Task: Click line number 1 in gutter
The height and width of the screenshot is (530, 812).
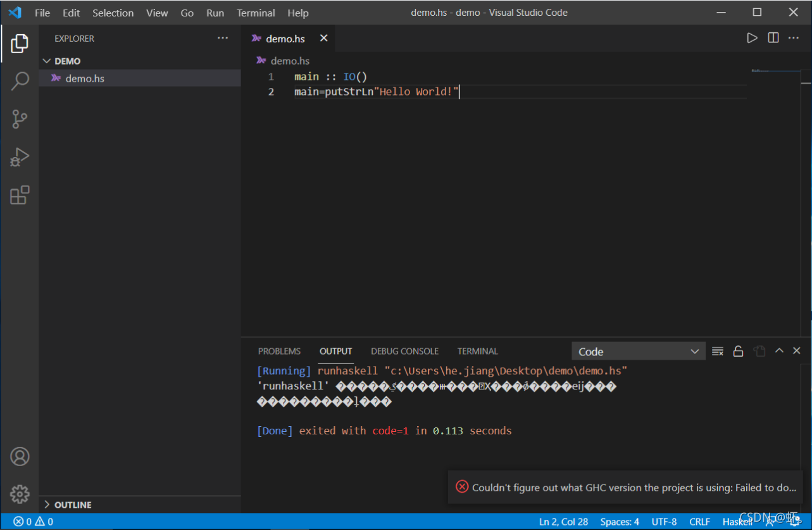Action: click(x=271, y=77)
